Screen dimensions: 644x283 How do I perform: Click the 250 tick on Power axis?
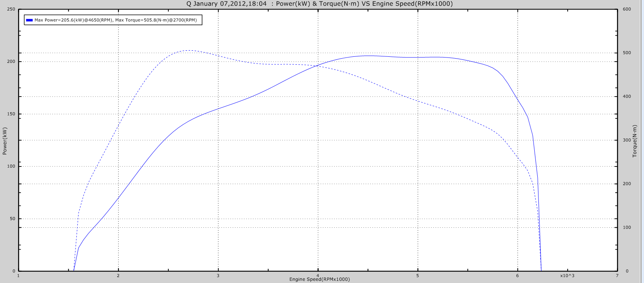tap(11, 9)
